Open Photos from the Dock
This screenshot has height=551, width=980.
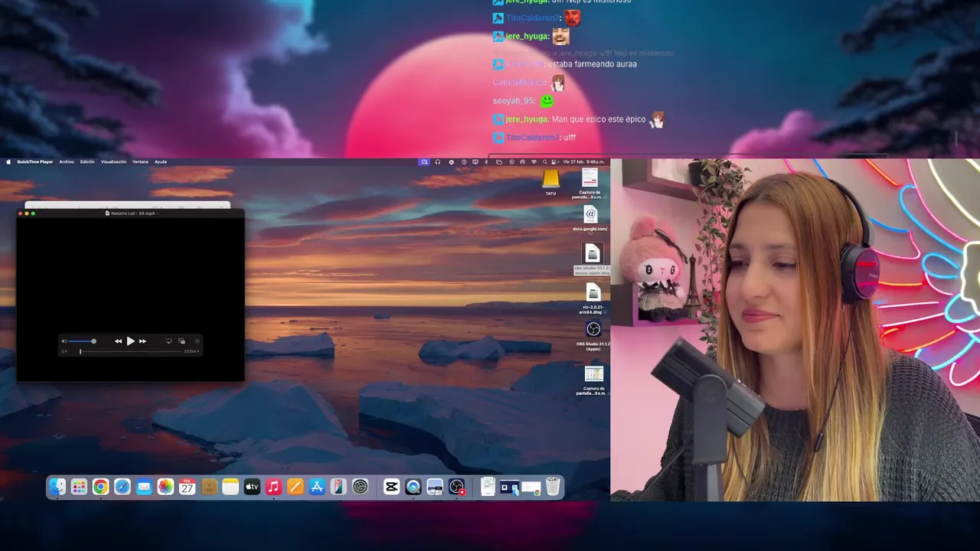pyautogui.click(x=165, y=487)
